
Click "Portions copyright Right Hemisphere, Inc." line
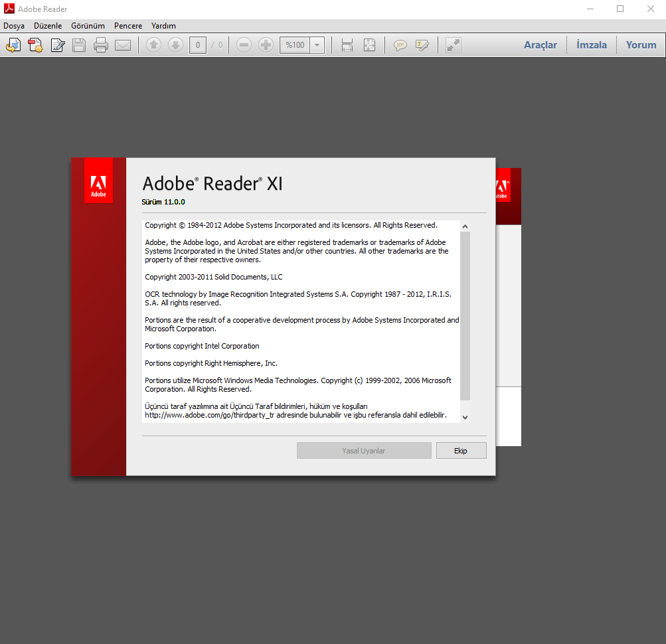pos(211,363)
